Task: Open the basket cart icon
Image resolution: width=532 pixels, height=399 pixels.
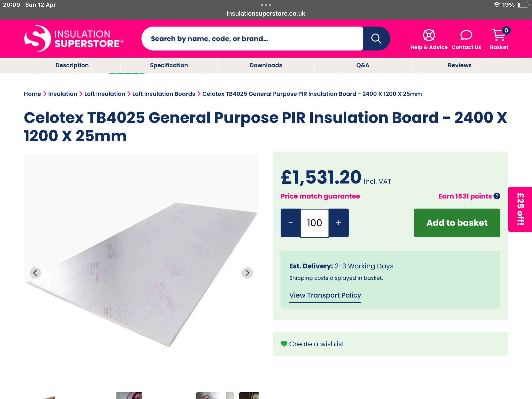Action: 499,36
